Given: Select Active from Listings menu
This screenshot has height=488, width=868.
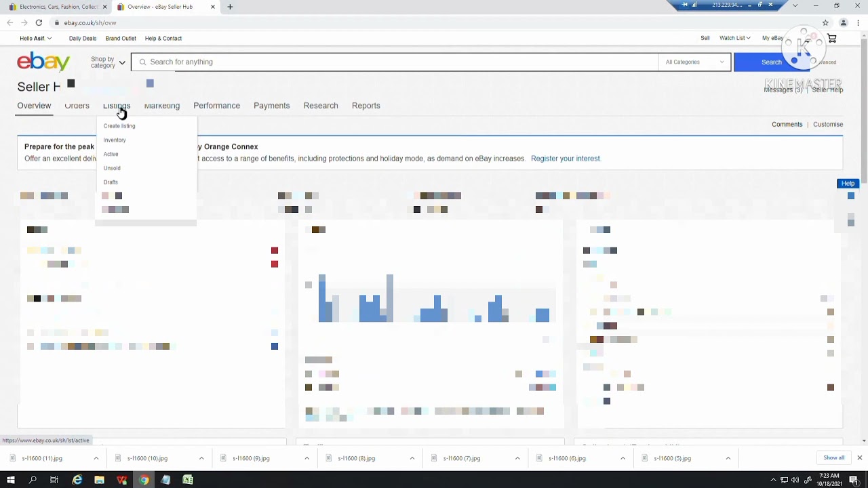Looking at the screenshot, I should (x=111, y=155).
